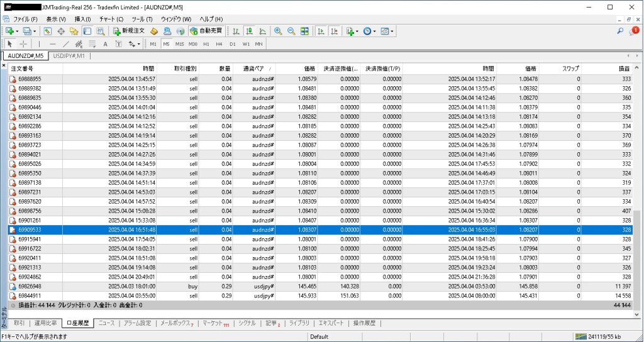Select the crosshair cursor tool
Image resolution: width=644 pixels, height=342 pixels.
click(x=23, y=44)
